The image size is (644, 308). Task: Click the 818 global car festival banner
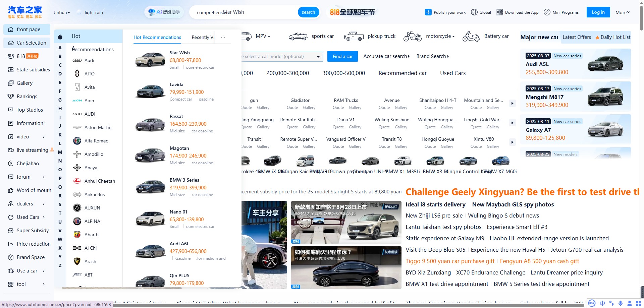click(352, 12)
